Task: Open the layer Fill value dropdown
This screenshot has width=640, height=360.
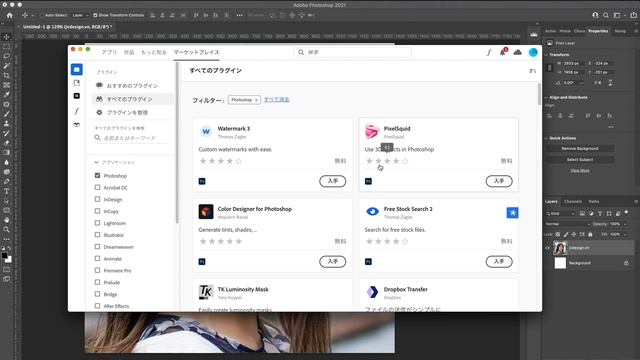Action: pyautogui.click(x=625, y=234)
